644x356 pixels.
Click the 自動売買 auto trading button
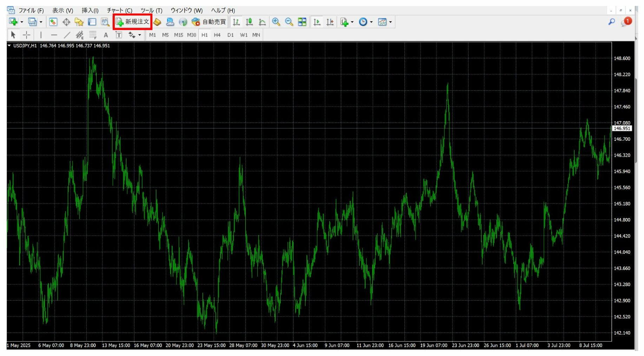coord(209,22)
